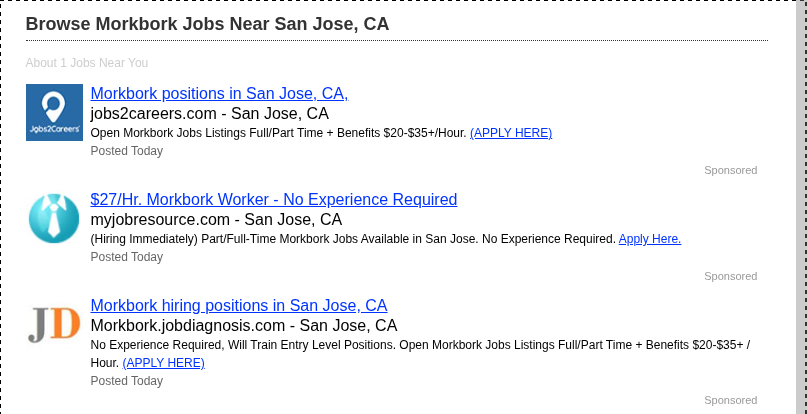Open "$27/Hr. Morkbork Worker" job link
Viewport: 807px width, 414px height.
tap(273, 200)
